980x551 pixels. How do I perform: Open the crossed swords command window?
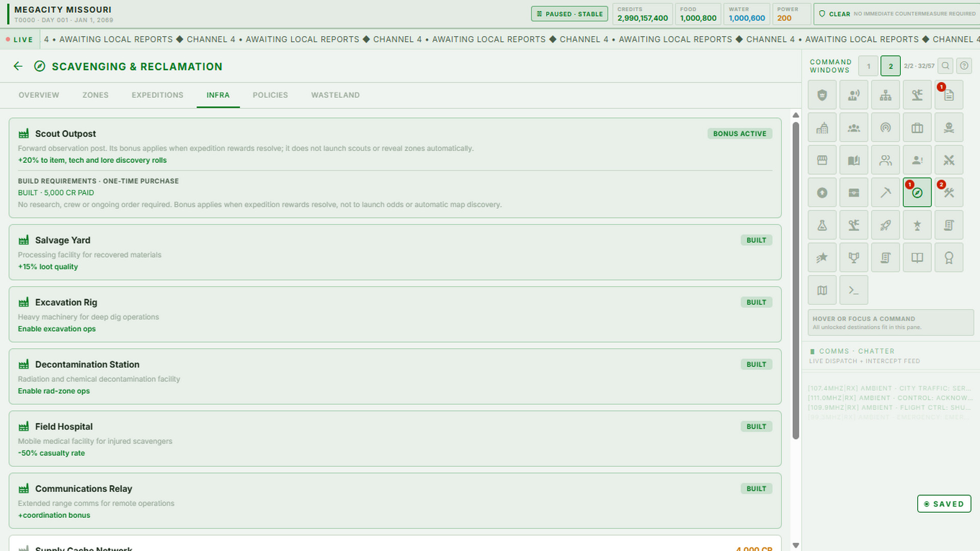pyautogui.click(x=948, y=160)
